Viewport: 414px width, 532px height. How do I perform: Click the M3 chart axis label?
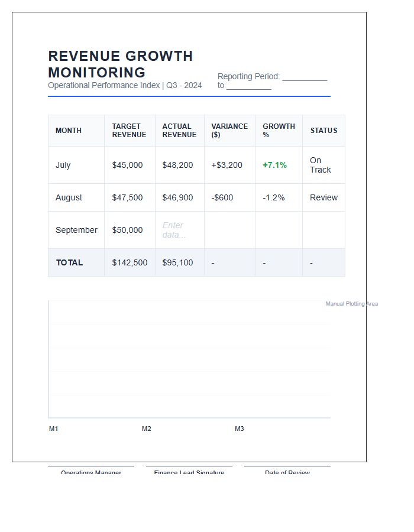coord(240,429)
